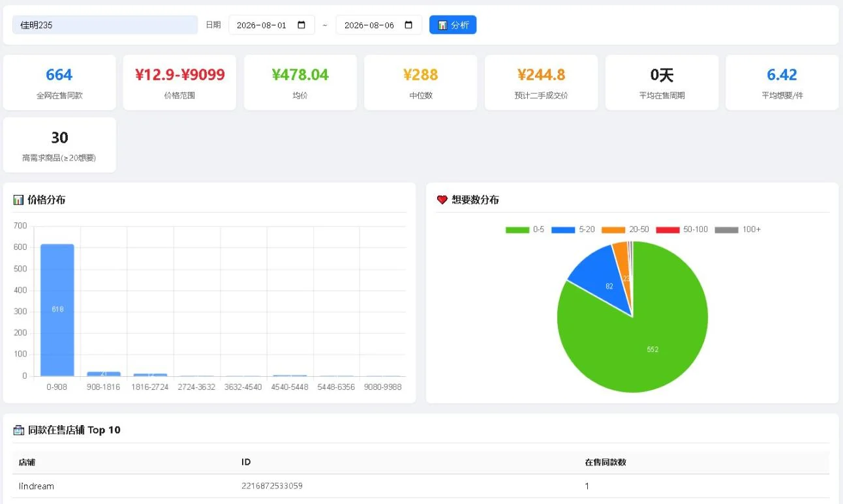Click the shop icon beside 同款在售店铺 Top 10
The height and width of the screenshot is (504, 843).
click(19, 430)
